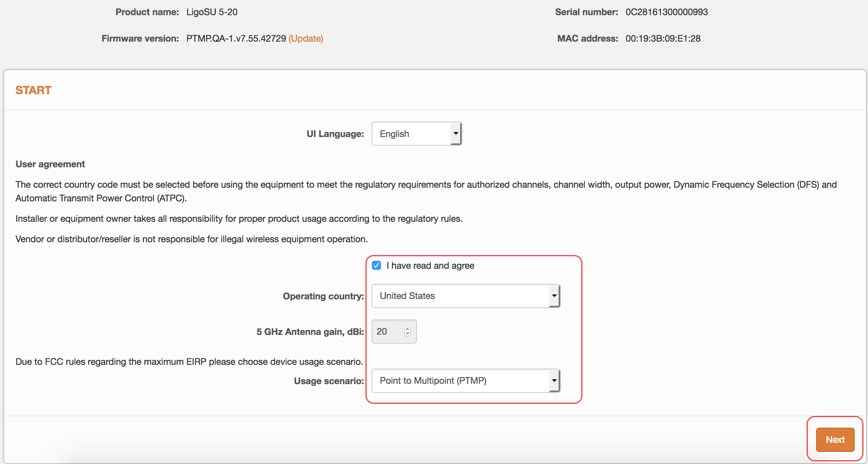Screen dimensions: 868x464
Task: Click the 'Operating country:' field label
Action: (x=323, y=296)
